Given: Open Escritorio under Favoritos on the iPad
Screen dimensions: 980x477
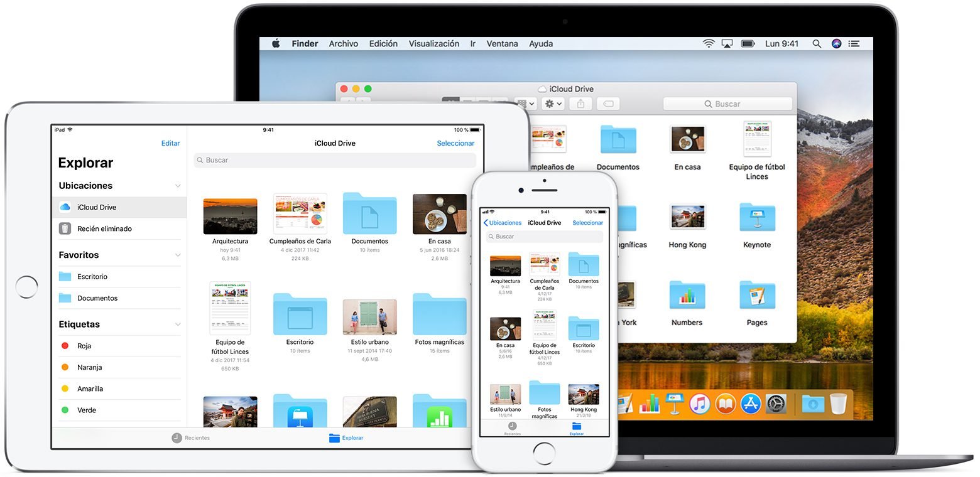Looking at the screenshot, I should [119, 277].
